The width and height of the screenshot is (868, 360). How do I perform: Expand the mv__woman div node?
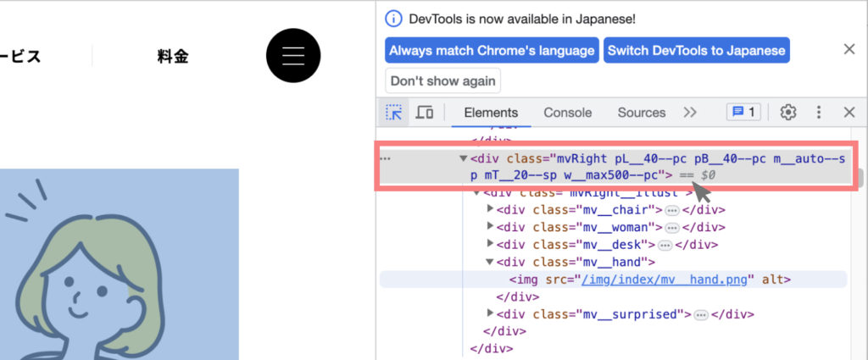490,227
